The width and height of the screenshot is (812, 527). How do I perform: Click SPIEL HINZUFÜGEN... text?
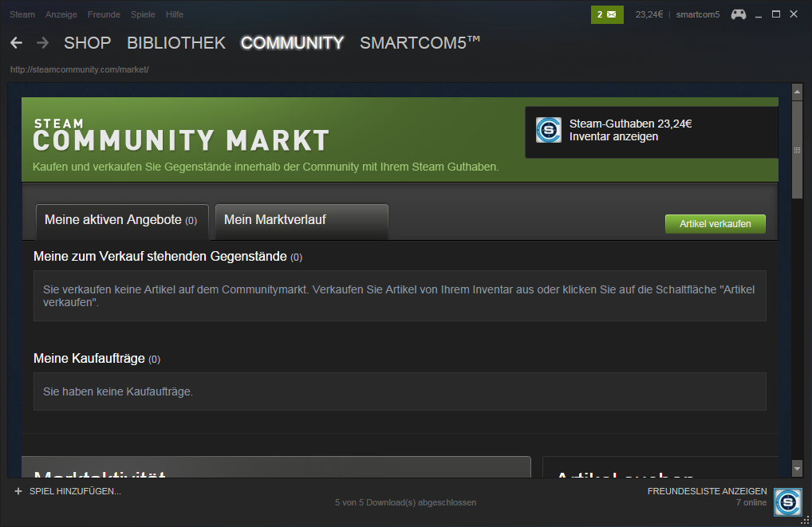click(75, 491)
